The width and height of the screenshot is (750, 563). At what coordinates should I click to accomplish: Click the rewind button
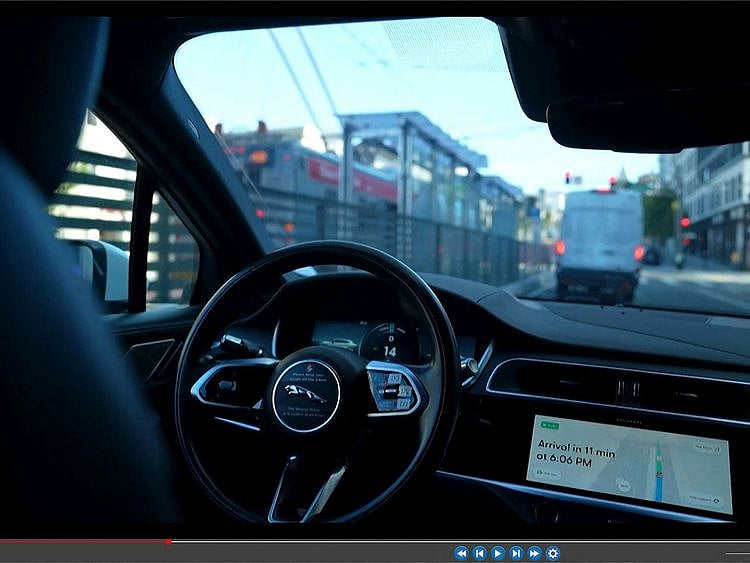point(461,553)
